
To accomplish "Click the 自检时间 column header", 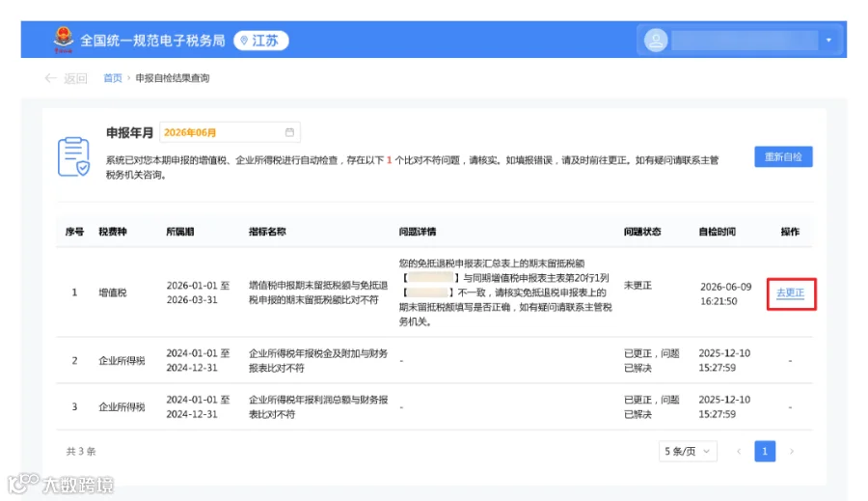I will pos(718,232).
